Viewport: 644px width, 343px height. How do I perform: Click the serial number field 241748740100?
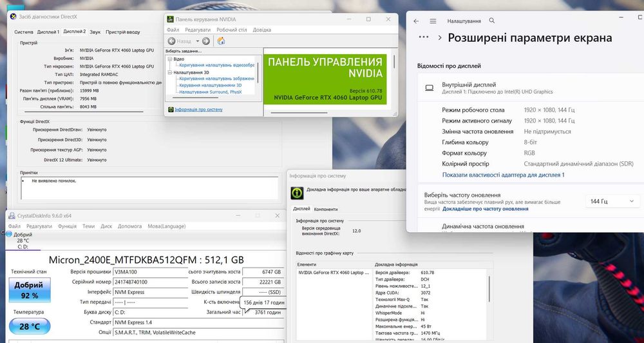point(150,282)
